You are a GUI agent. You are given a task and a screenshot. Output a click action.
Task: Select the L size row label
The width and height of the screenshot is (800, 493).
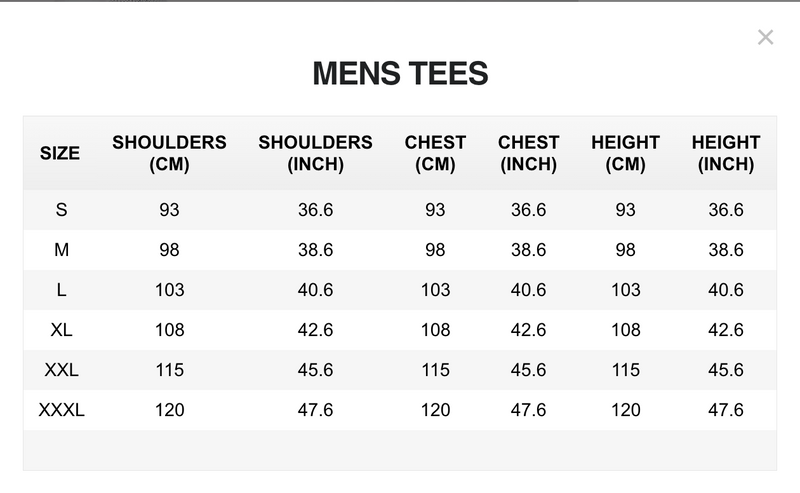pos(61,290)
